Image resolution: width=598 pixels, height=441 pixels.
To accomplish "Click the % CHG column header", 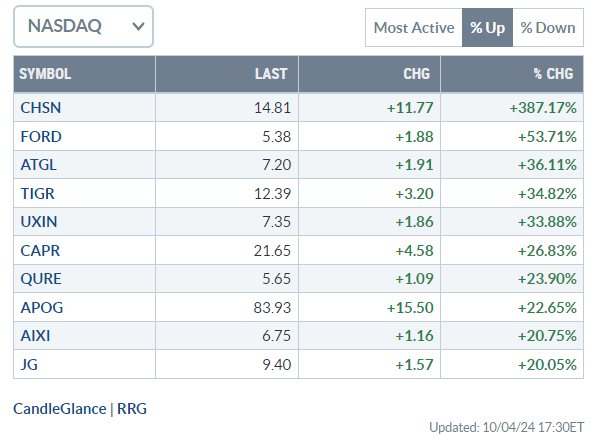I will coord(512,74).
